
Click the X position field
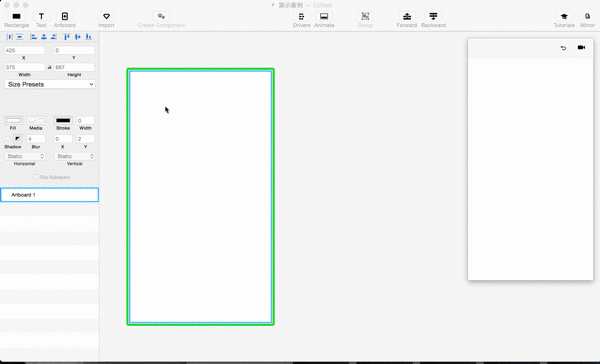tap(25, 51)
